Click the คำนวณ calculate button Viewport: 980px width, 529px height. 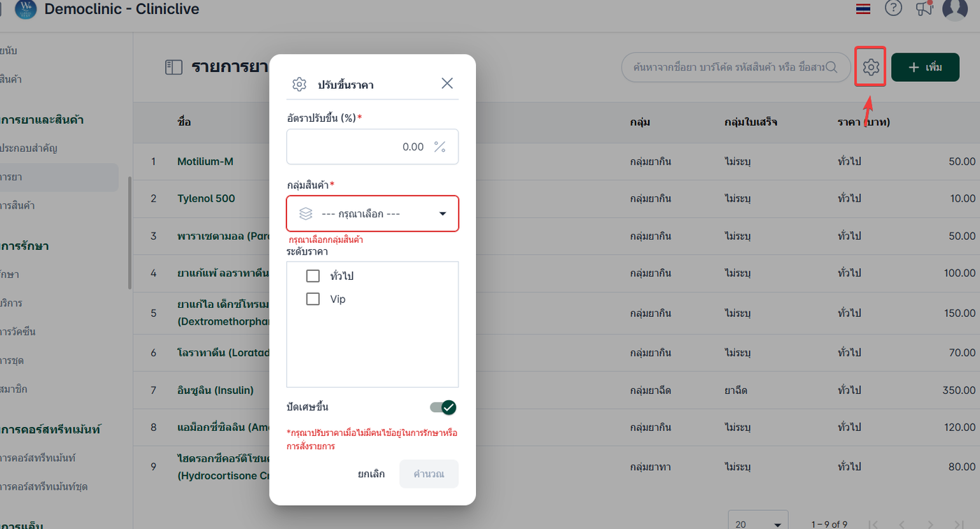click(429, 474)
